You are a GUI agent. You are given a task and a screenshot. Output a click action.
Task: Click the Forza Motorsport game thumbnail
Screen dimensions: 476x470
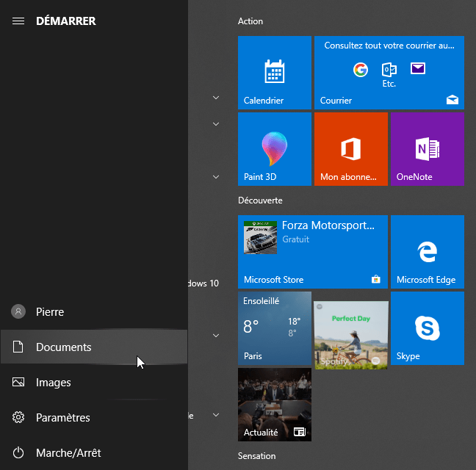(260, 238)
